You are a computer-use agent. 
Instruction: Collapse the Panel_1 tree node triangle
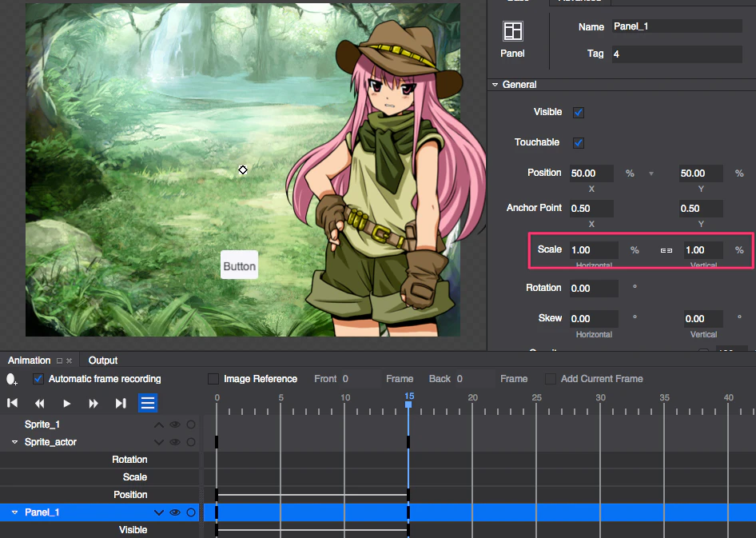coord(15,512)
